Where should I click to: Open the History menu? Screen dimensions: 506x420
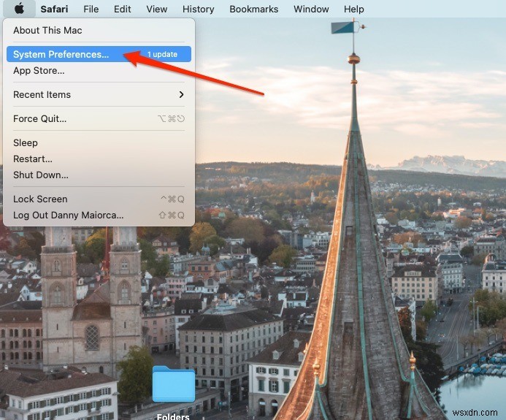coord(198,9)
